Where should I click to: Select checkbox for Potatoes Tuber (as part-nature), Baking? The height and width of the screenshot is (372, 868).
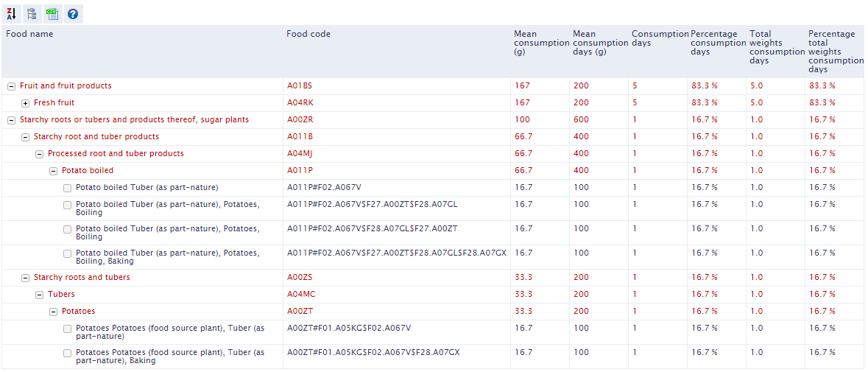(68, 354)
